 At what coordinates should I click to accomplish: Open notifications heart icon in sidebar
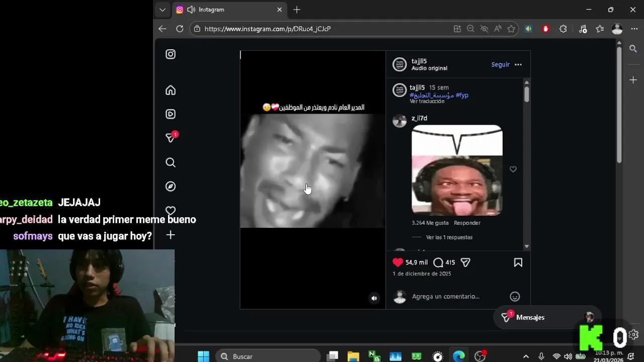[171, 211]
